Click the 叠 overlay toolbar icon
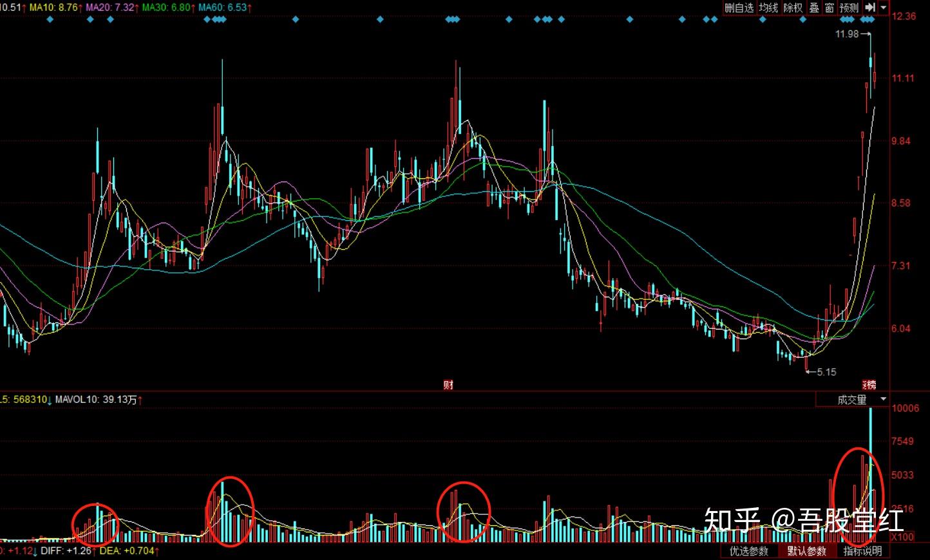930x560 pixels. 815,8
